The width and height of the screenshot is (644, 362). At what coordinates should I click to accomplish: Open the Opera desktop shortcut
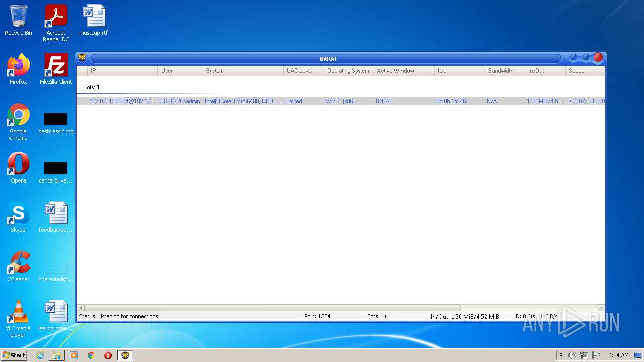18,168
